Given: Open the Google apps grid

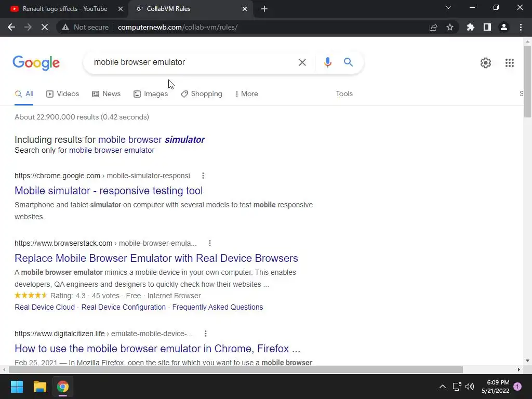Looking at the screenshot, I should (x=509, y=63).
